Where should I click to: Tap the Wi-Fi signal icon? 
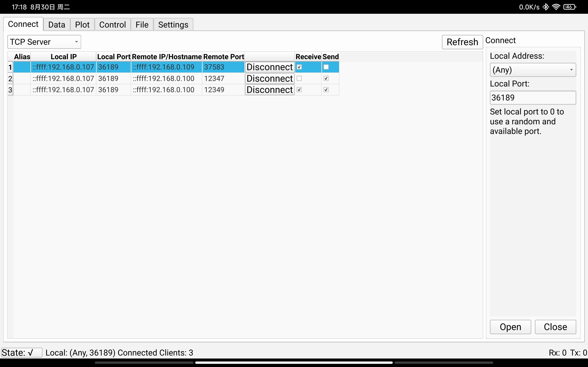[556, 7]
